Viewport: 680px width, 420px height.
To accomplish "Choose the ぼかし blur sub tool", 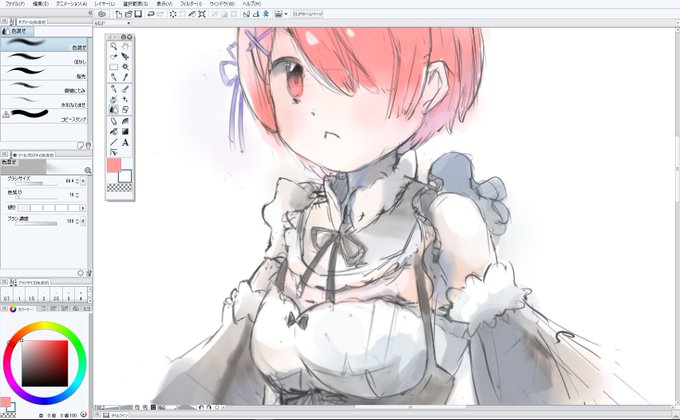I will pos(44,59).
